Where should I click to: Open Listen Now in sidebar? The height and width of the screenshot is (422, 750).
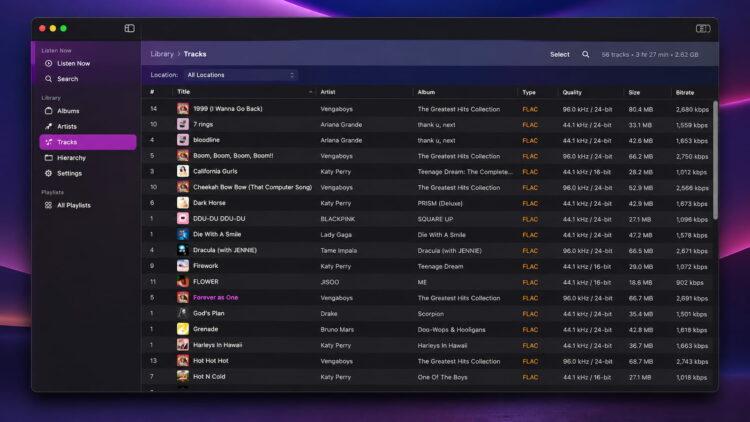73,63
